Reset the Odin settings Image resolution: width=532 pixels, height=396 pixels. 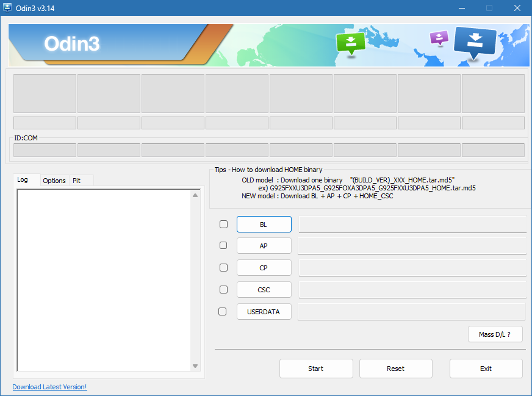(395, 369)
